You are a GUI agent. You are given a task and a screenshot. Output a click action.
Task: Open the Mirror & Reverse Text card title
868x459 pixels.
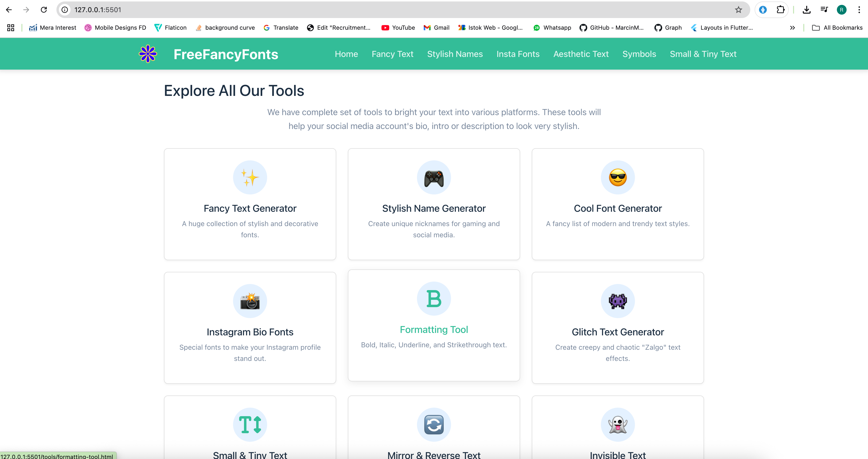click(x=434, y=455)
